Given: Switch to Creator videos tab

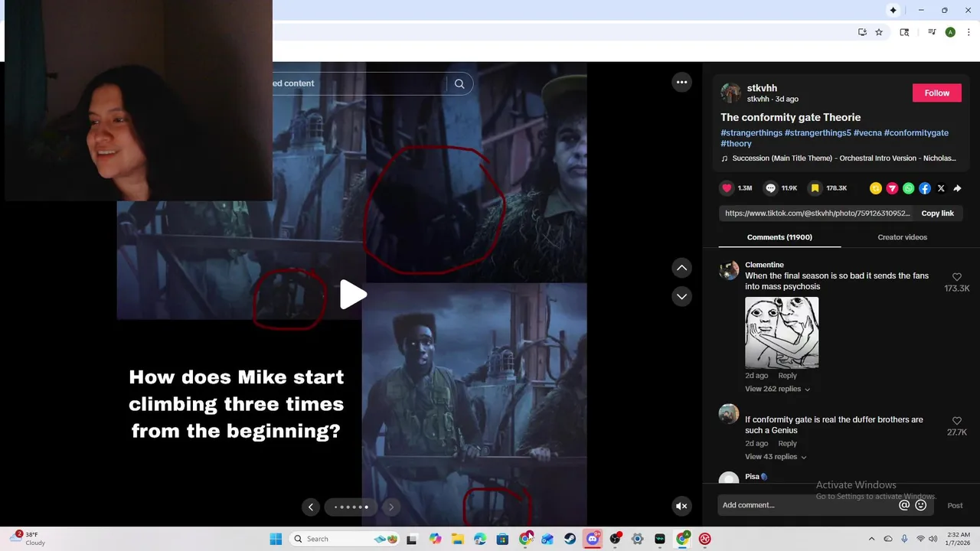Looking at the screenshot, I should pyautogui.click(x=902, y=237).
